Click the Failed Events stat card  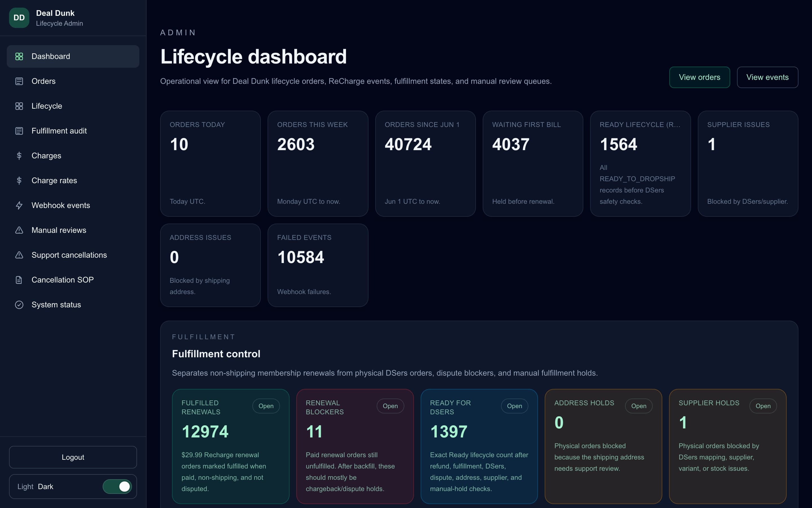coord(318,265)
